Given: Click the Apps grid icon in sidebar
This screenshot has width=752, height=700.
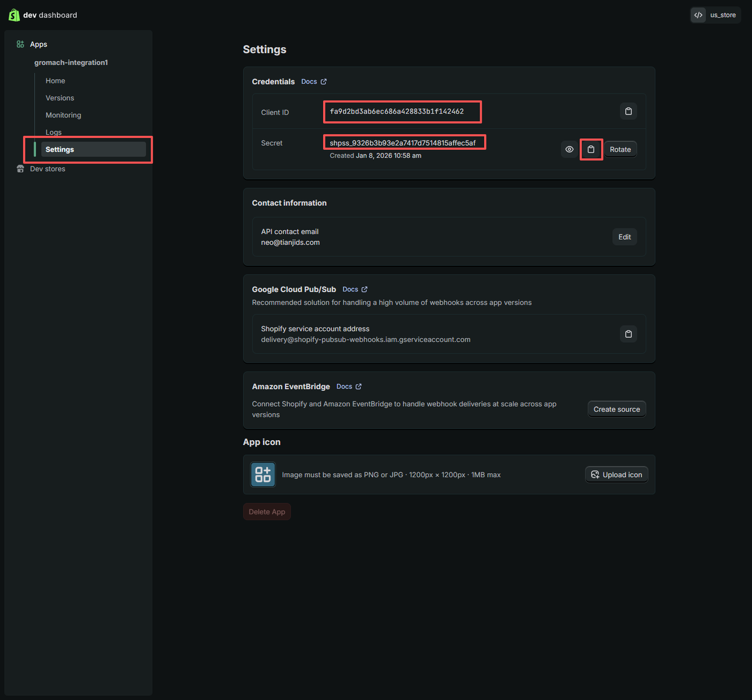Looking at the screenshot, I should click(x=21, y=44).
